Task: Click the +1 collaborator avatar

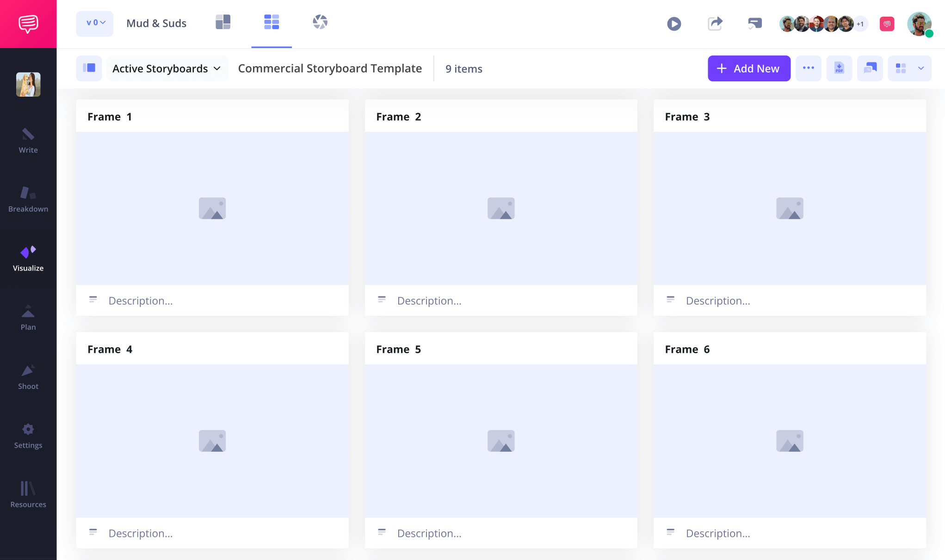Action: pyautogui.click(x=860, y=24)
